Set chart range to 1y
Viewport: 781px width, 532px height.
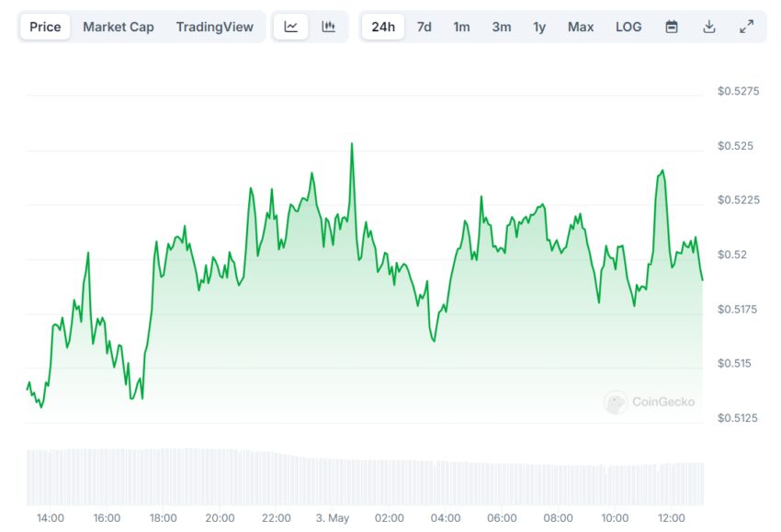coord(539,27)
